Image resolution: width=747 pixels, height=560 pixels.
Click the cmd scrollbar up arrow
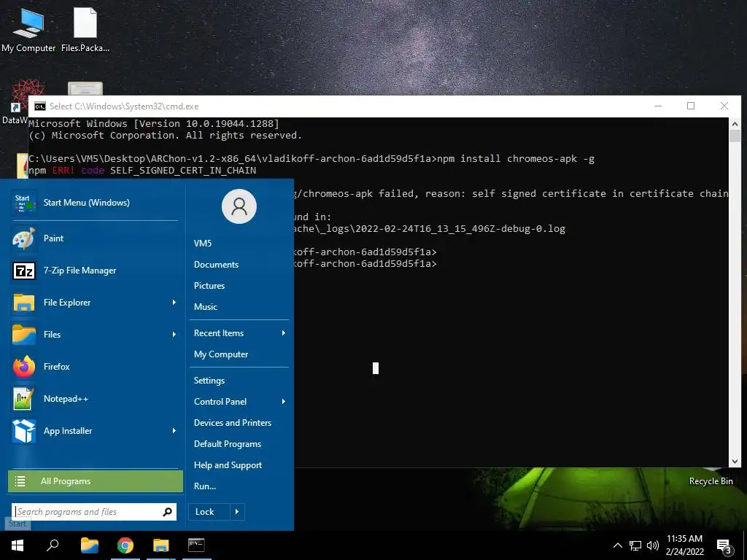(x=735, y=124)
